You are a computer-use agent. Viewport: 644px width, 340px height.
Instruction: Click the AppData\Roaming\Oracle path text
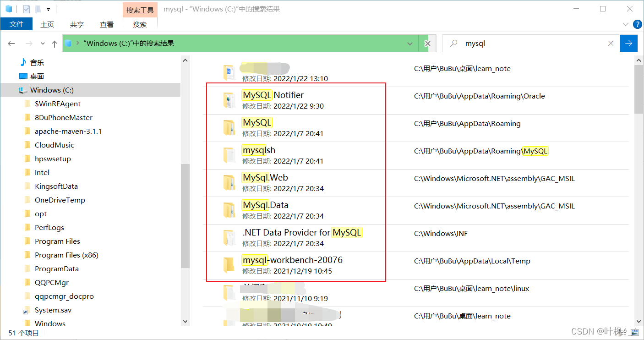[x=480, y=96]
